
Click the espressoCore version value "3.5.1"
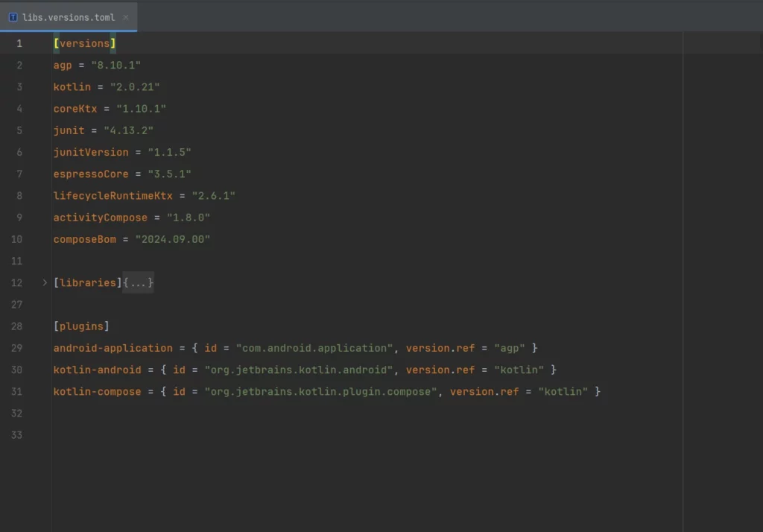pos(169,174)
